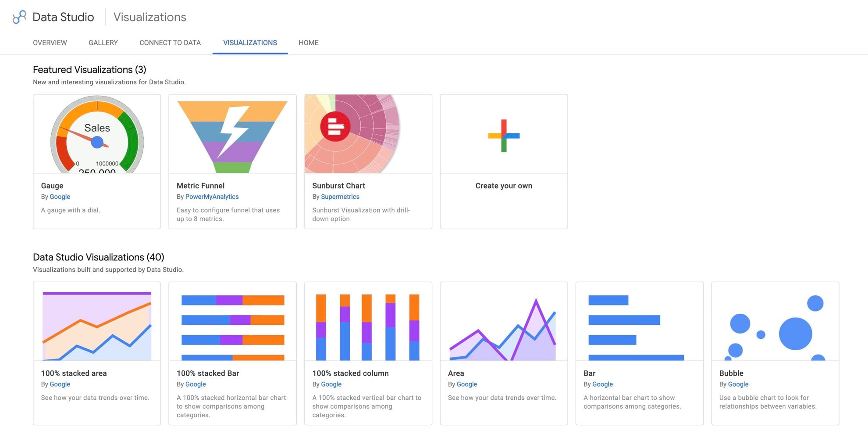
Task: Click 'Easy to configure funnel' description
Action: point(228,215)
